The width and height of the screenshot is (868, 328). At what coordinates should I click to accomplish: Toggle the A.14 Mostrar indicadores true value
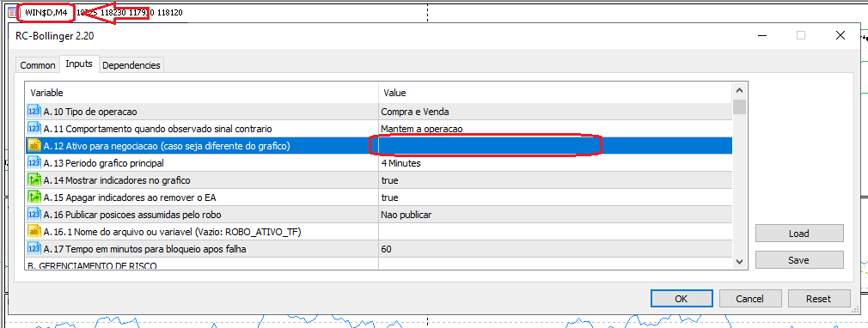point(555,180)
